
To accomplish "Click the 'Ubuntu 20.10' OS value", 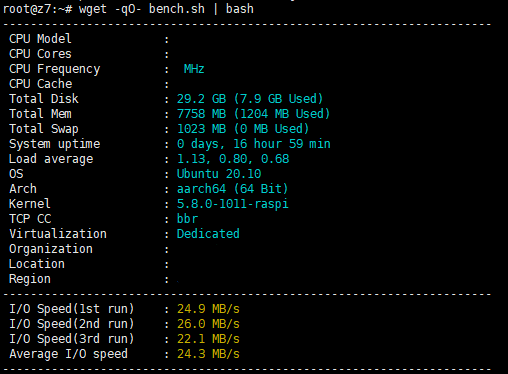I will pyautogui.click(x=219, y=174).
